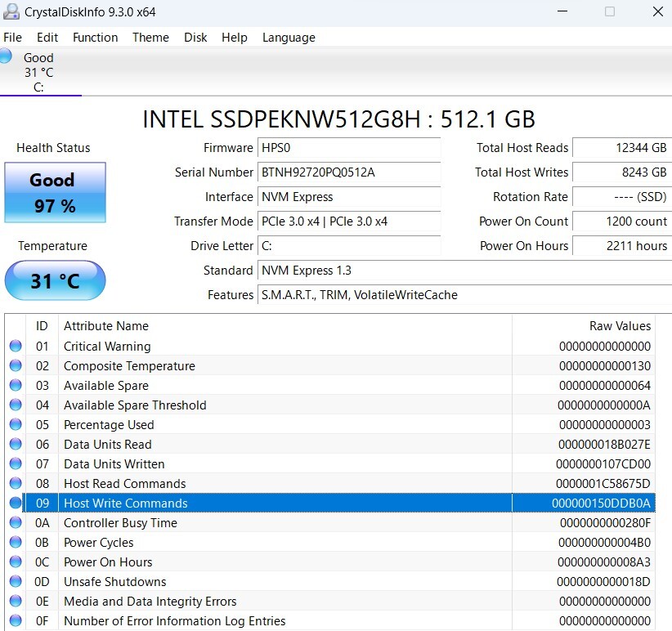This screenshot has height=631, width=672.
Task: Click the 31 °C temperature button
Action: (55, 281)
